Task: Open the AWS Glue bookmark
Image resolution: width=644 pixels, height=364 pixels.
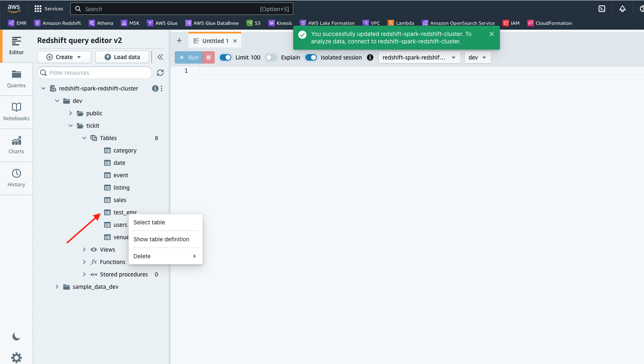Action: click(x=162, y=23)
